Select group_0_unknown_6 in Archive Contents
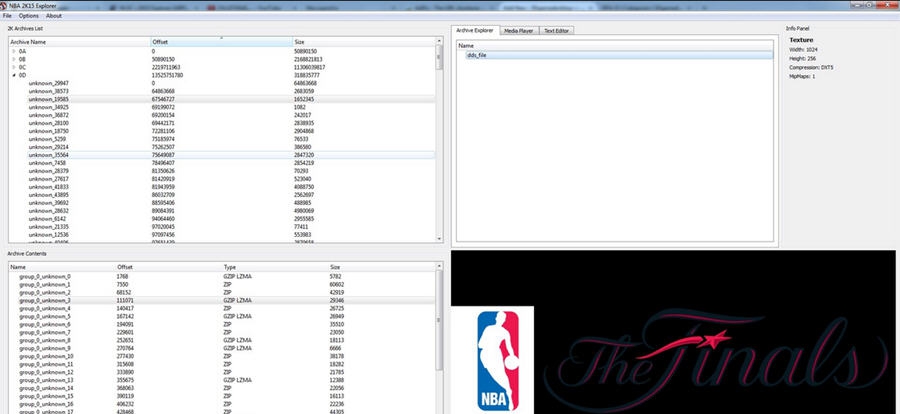The image size is (900, 414). click(x=45, y=324)
